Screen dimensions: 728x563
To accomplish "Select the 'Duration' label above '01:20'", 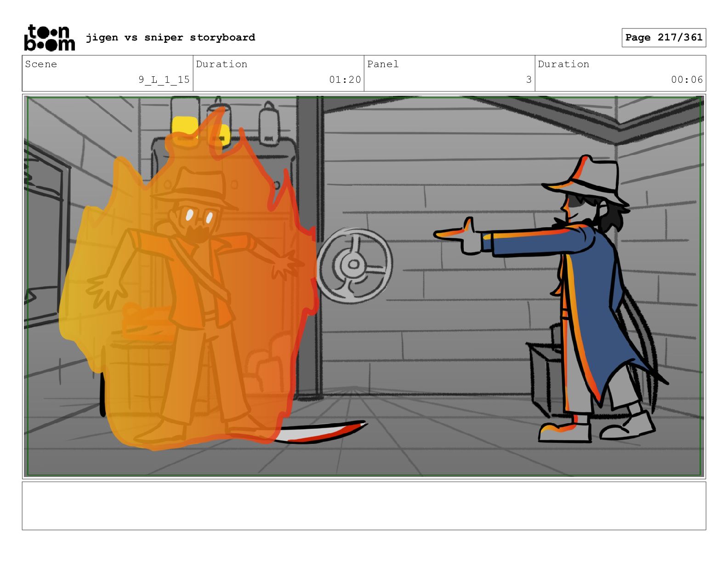I will (x=222, y=64).
